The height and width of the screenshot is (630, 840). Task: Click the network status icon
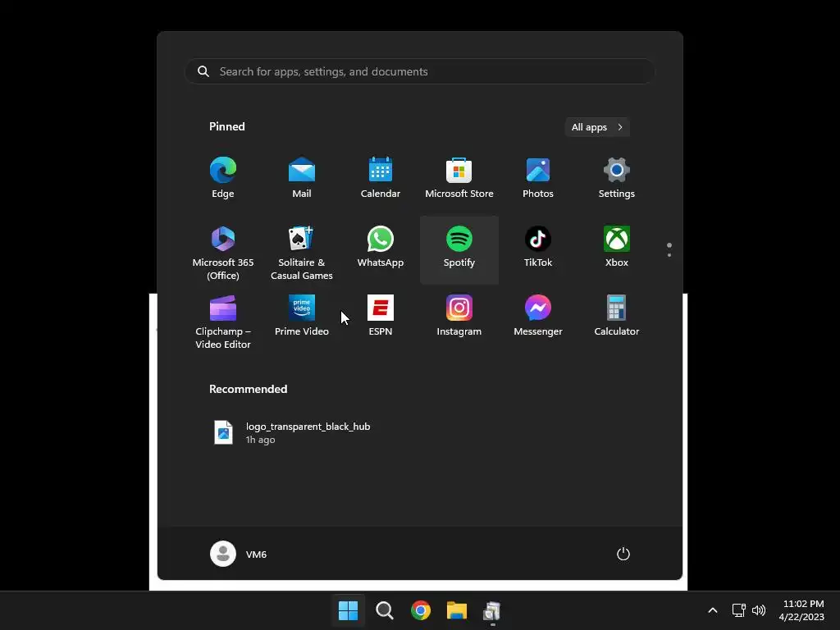(x=739, y=610)
